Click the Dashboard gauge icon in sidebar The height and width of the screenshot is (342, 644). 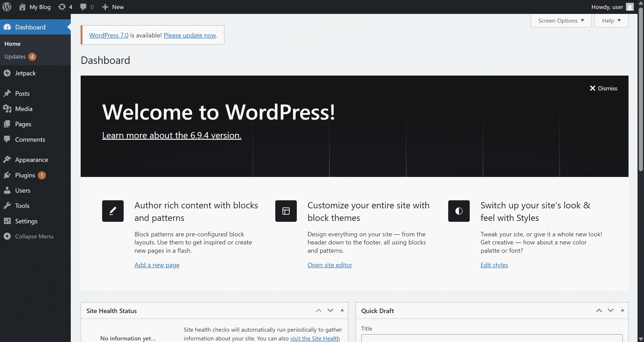pyautogui.click(x=7, y=27)
